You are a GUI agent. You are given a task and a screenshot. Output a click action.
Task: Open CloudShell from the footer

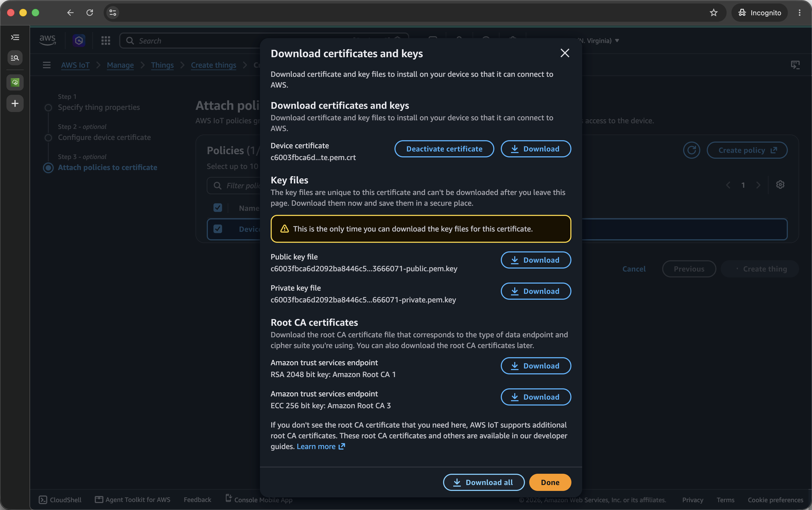[60, 500]
